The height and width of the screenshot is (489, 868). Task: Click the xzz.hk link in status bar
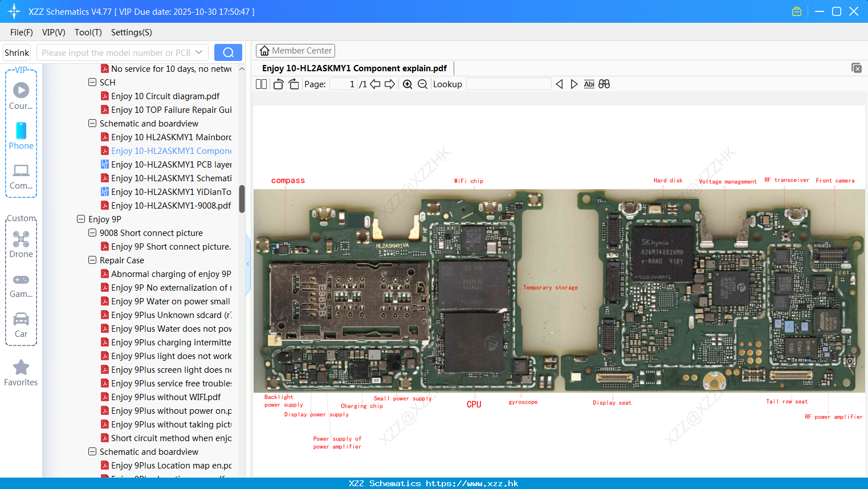(x=472, y=483)
